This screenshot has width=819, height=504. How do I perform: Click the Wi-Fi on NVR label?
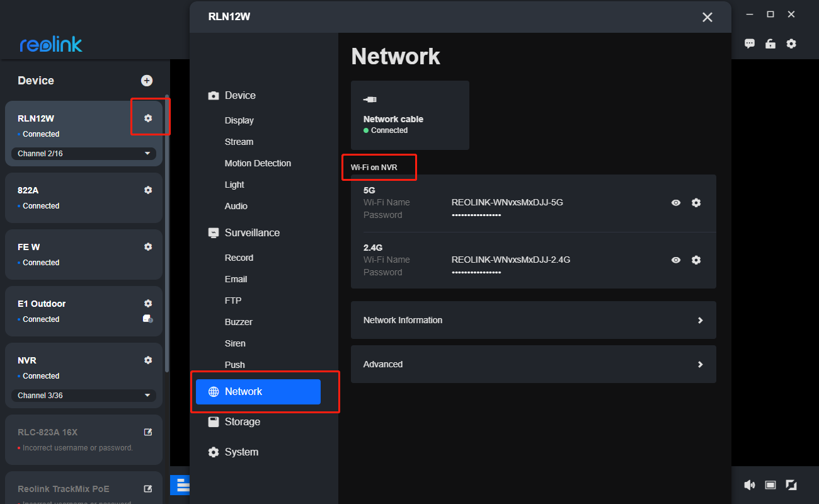(x=374, y=168)
